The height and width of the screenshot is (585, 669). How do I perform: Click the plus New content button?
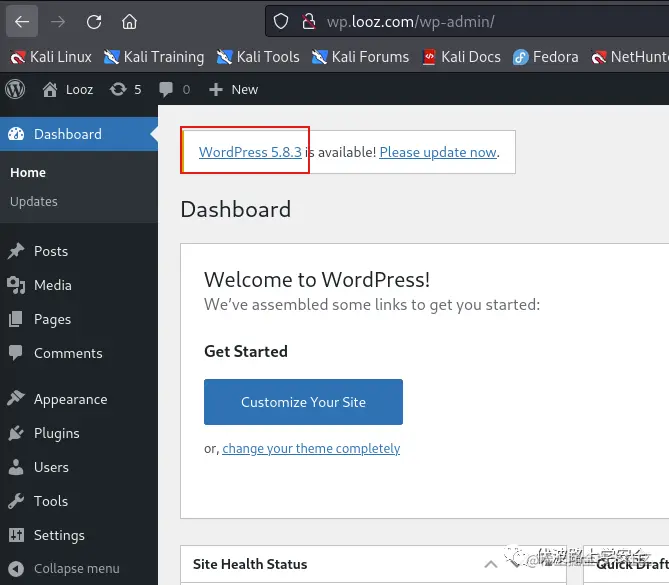[233, 90]
